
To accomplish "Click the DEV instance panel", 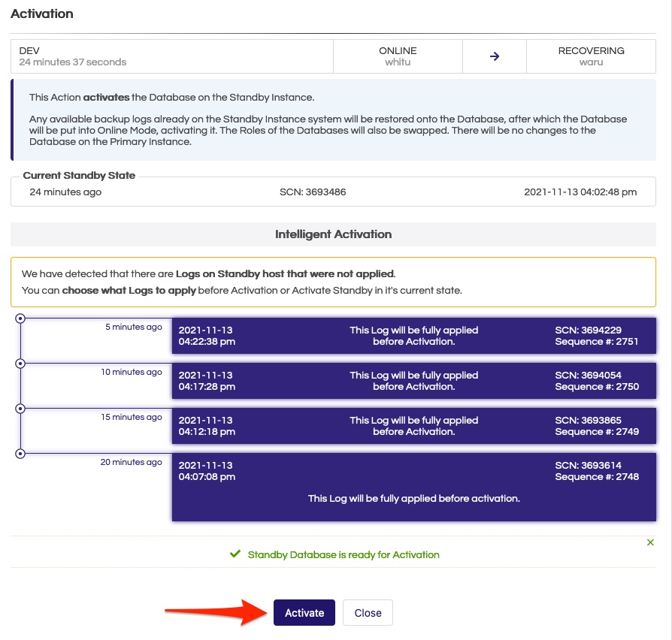I will click(x=173, y=56).
